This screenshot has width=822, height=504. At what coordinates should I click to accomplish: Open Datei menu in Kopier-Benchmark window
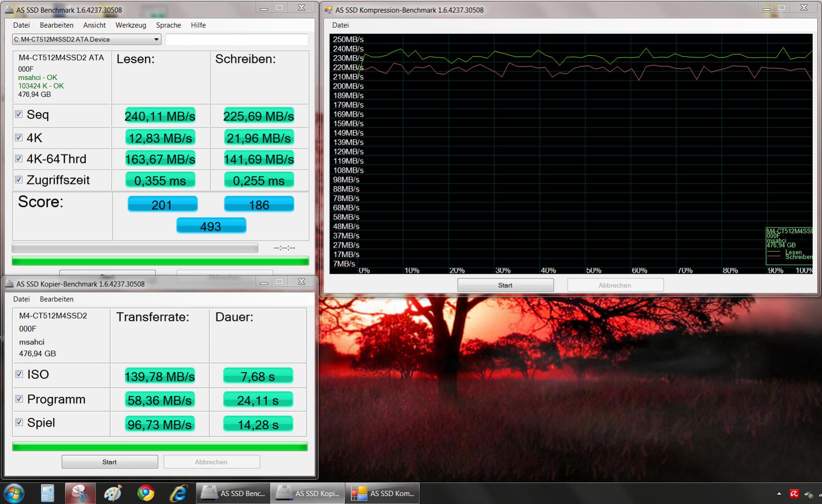pos(22,299)
